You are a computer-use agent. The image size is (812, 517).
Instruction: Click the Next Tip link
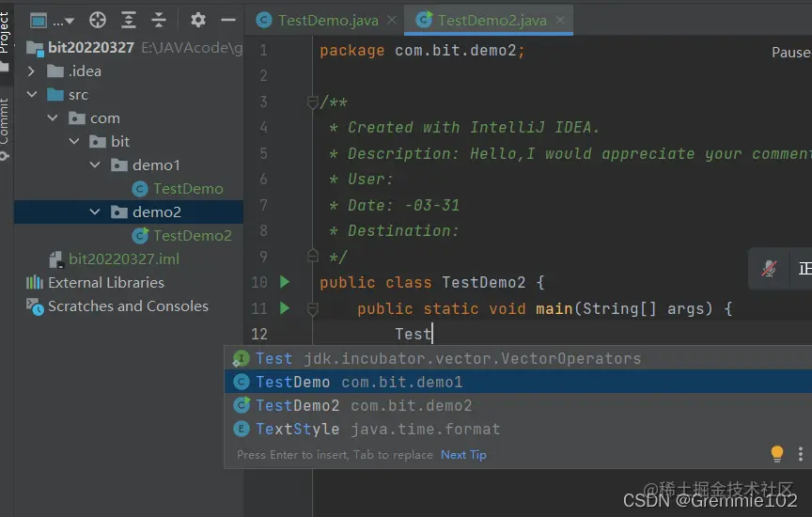click(463, 455)
